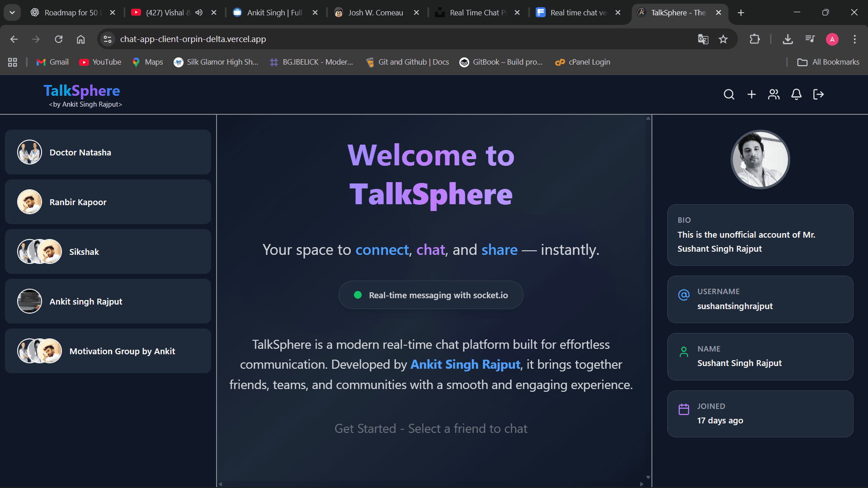Open Chrome three-dot menu
This screenshot has height=488, width=868.
[854, 39]
